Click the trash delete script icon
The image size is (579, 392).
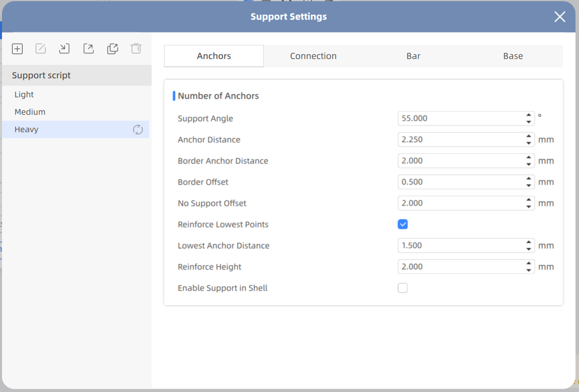136,48
